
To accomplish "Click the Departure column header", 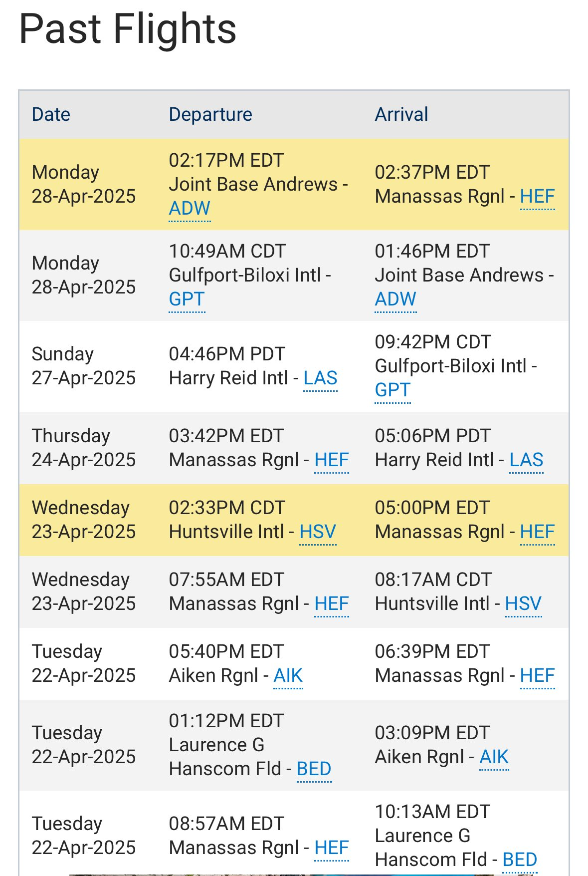I will tap(210, 114).
